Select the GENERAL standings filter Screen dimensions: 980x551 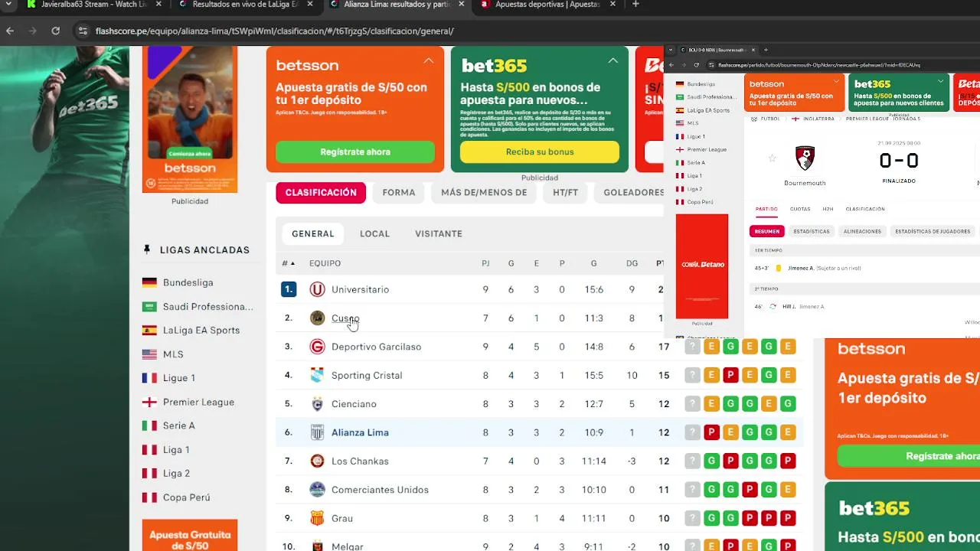click(x=313, y=234)
